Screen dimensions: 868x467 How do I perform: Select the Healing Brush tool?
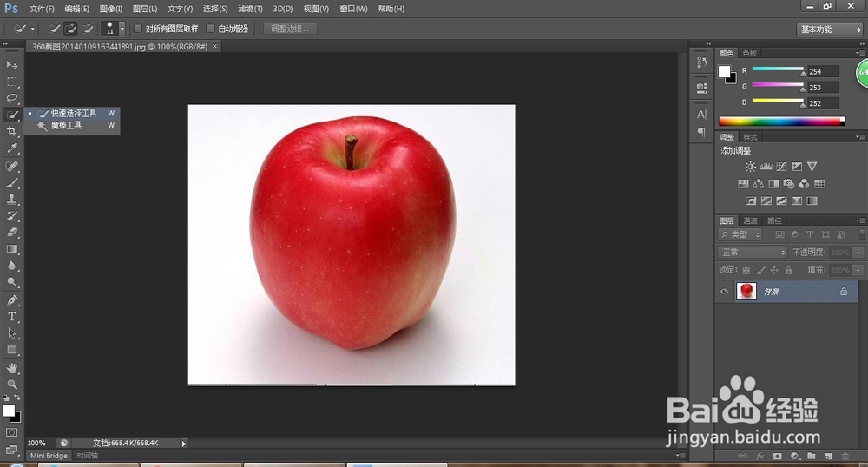11,166
